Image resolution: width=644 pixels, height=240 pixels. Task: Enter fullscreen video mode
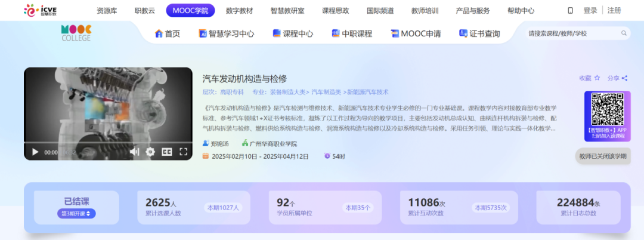pos(184,152)
